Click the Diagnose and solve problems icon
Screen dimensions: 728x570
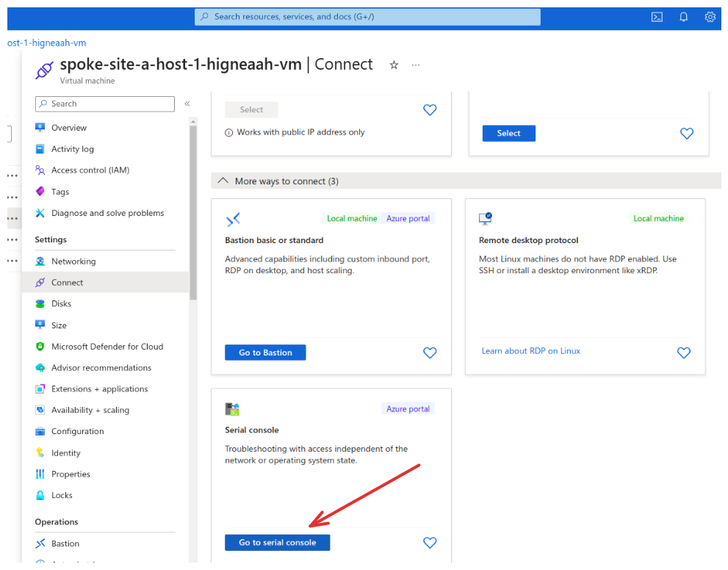click(x=40, y=213)
